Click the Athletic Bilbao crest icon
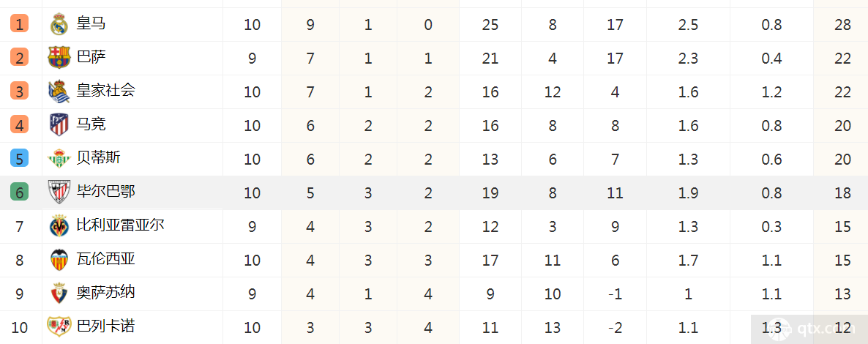Image resolution: width=868 pixels, height=344 pixels. tap(59, 192)
